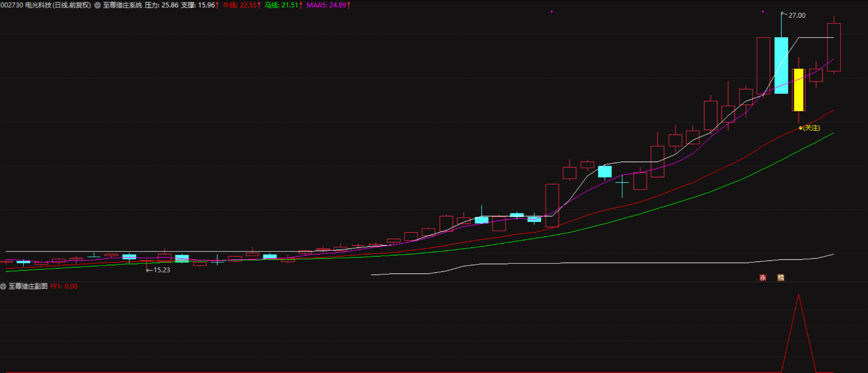Open the 至尊猎庄系统 indicator dropdown
The height and width of the screenshot is (373, 868).
coord(98,5)
